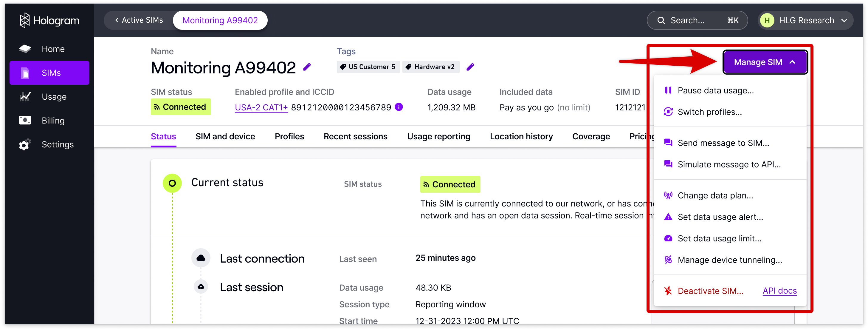Click the Current status circle marker
The image size is (868, 330).
tap(172, 183)
